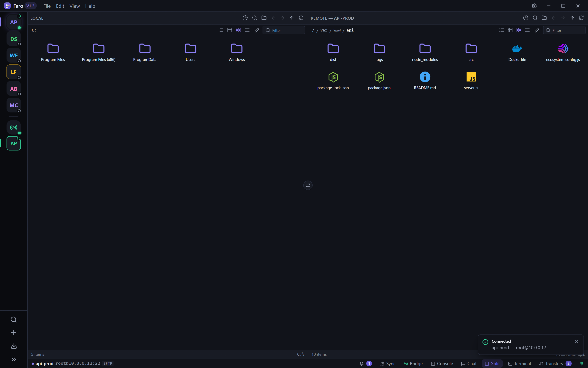This screenshot has width=588, height=368.
Task: Switch Local pane to list view
Action: pyautogui.click(x=221, y=30)
